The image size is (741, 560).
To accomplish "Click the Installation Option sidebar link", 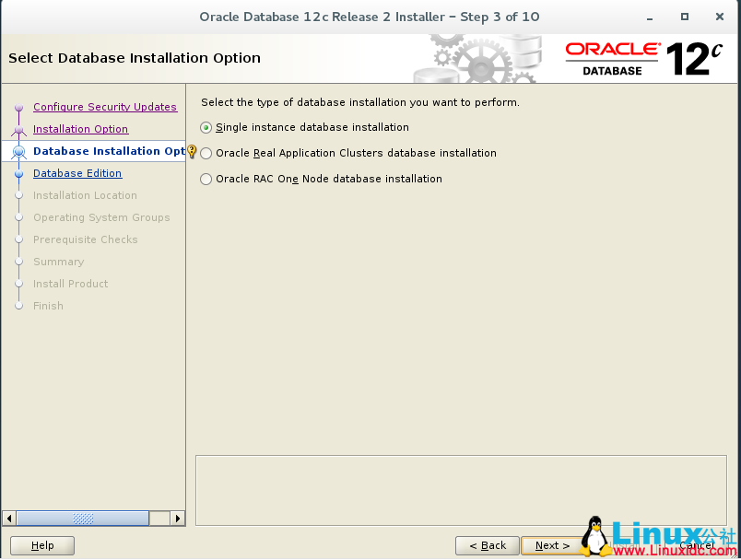I will [79, 129].
